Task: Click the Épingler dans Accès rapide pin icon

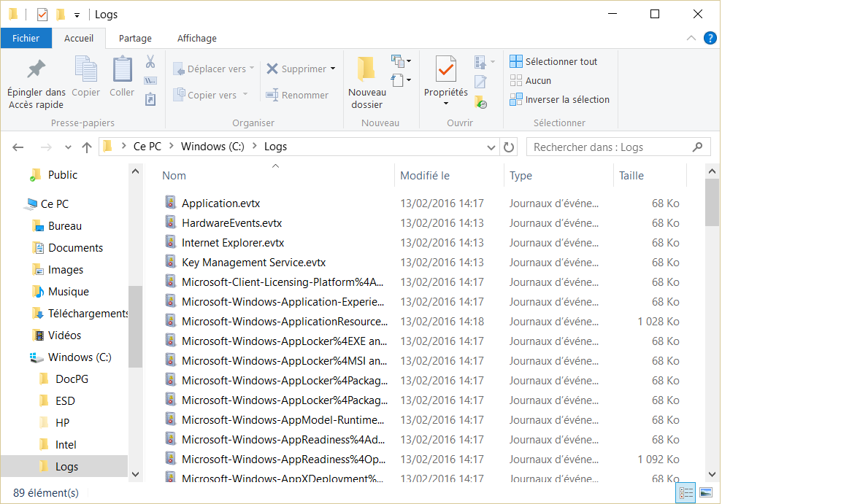Action: point(36,69)
